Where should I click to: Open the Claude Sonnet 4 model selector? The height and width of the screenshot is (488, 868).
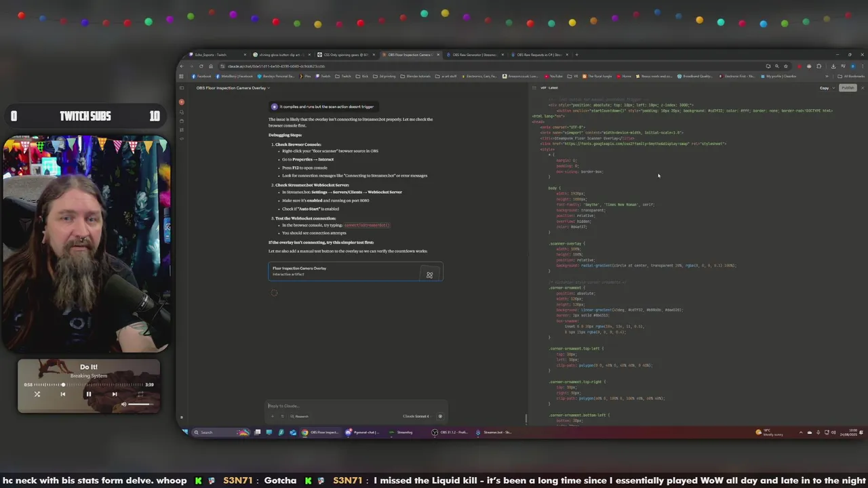tap(416, 416)
